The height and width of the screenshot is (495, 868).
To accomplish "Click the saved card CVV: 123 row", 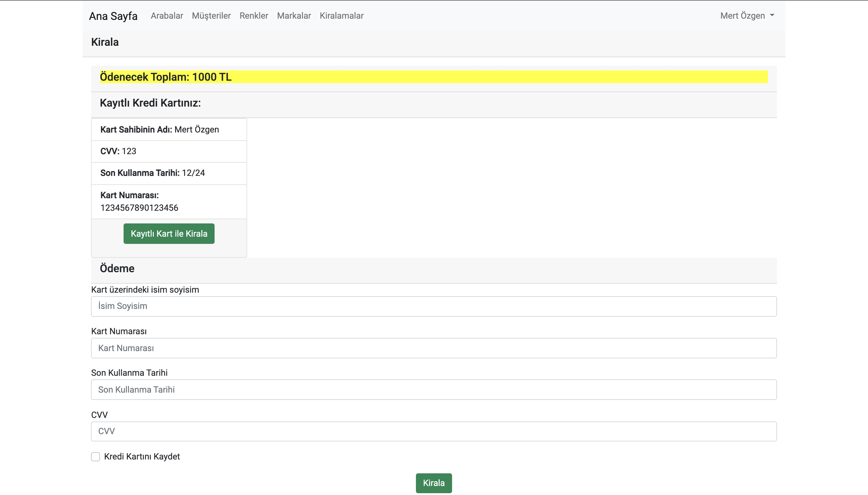I will pyautogui.click(x=169, y=151).
